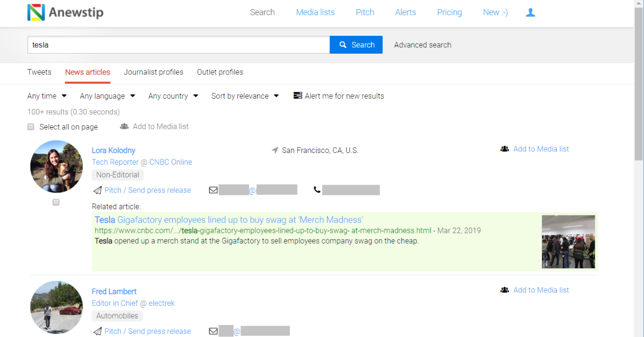The height and width of the screenshot is (337, 644).
Task: Open the Outlet profiles tab
Action: point(220,72)
